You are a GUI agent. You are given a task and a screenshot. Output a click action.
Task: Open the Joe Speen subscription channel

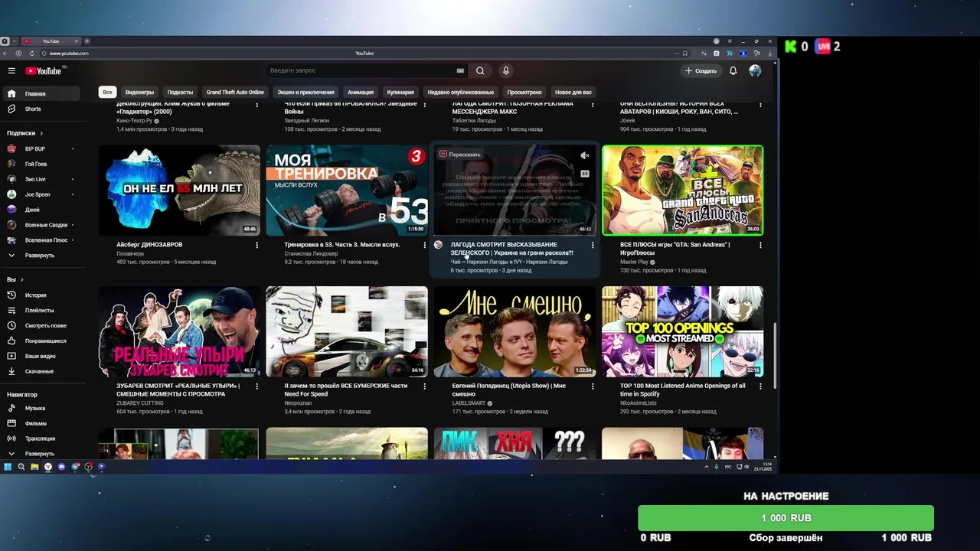[40, 194]
